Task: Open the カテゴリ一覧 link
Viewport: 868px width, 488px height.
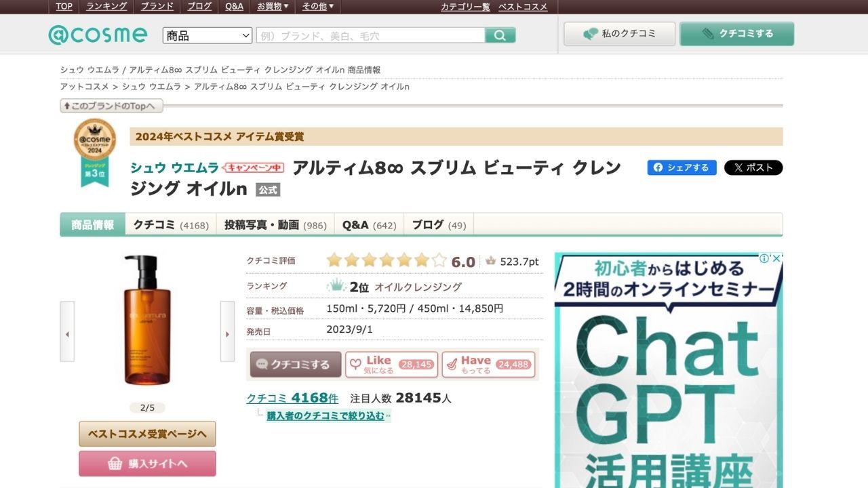Action: coord(465,7)
